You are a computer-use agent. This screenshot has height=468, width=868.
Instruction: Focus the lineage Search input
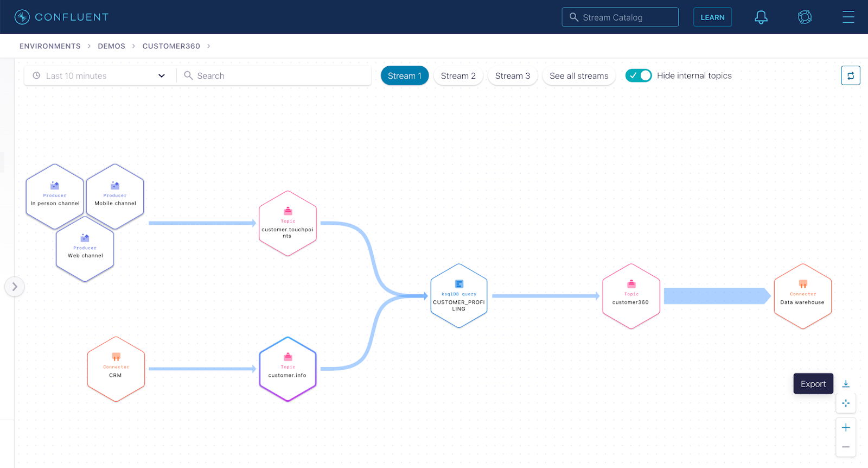coord(274,75)
